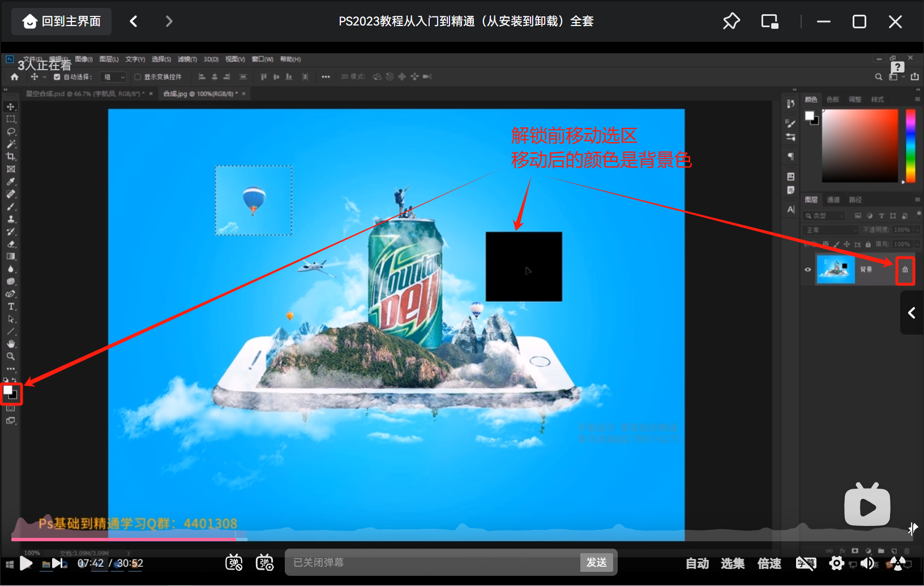924x586 pixels.
Task: Play the video with bottom play button
Action: [26, 563]
